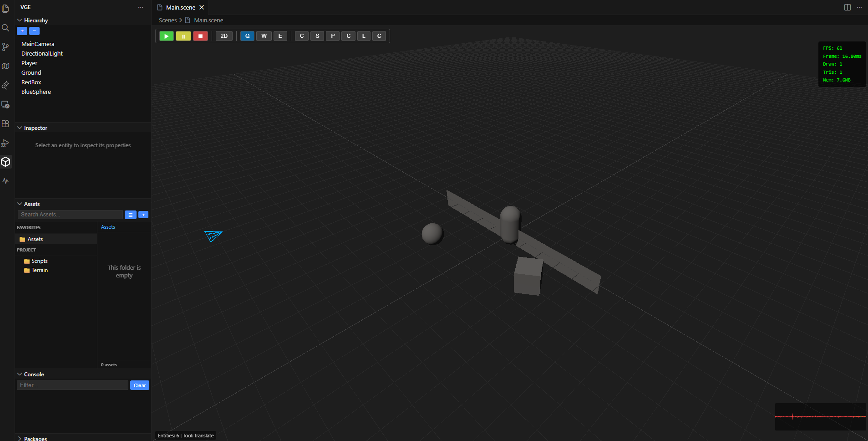
Task: Click the sparkle AI icon in activity bar
Action: [x=5, y=85]
